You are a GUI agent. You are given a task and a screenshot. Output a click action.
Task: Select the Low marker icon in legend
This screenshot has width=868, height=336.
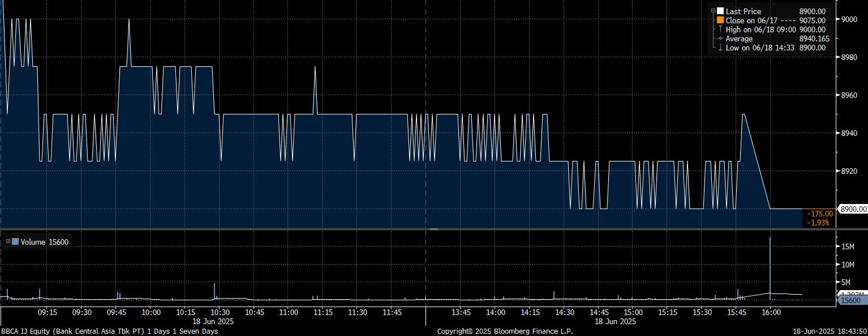(x=720, y=48)
